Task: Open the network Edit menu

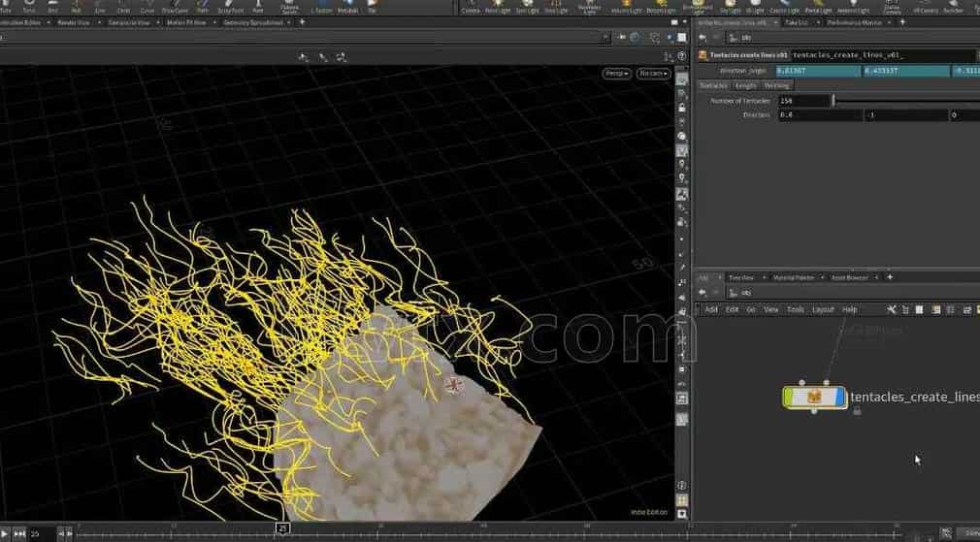Action: point(732,309)
